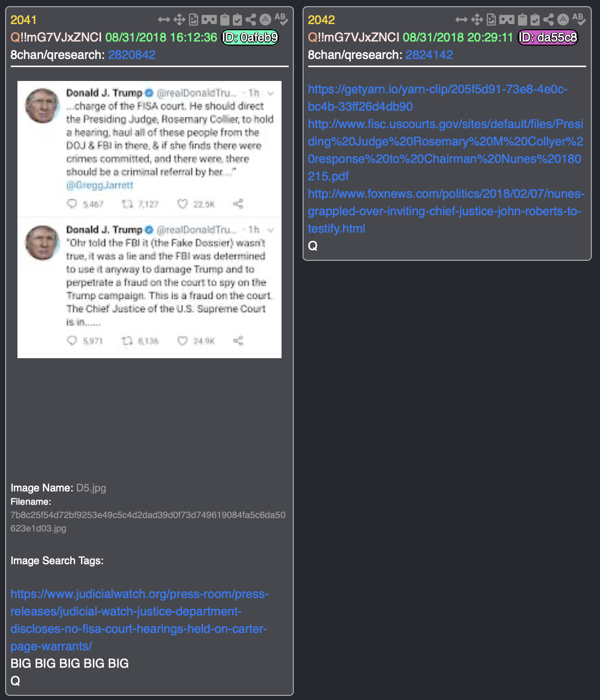Open the judicialwatch.org press release link
The width and height of the screenshot is (600, 700).
pos(139,620)
